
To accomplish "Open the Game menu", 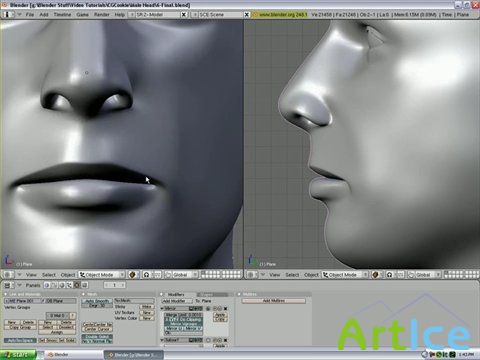I will pyautogui.click(x=82, y=15).
